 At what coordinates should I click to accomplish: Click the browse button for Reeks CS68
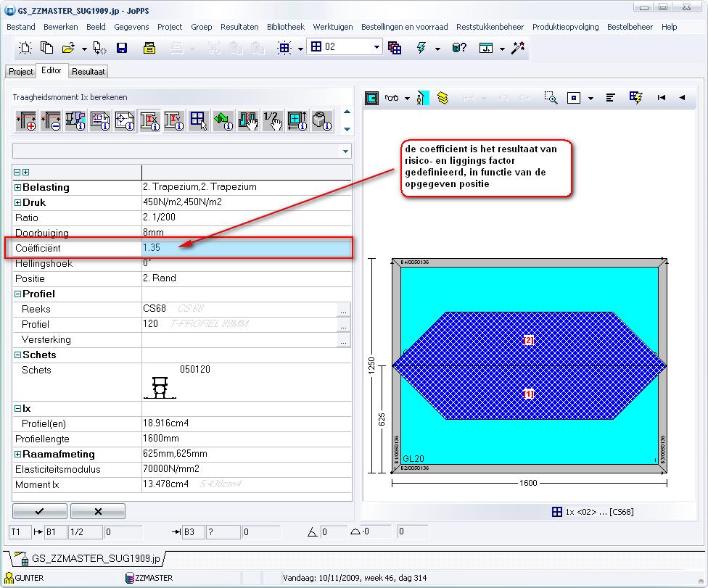(x=343, y=310)
